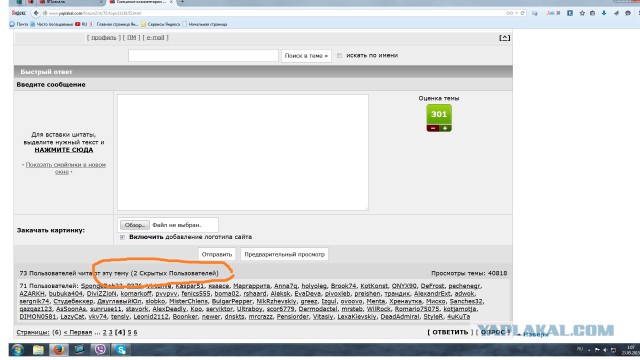Open Skype from the taskbar
The height and width of the screenshot is (360, 640).
(121, 350)
